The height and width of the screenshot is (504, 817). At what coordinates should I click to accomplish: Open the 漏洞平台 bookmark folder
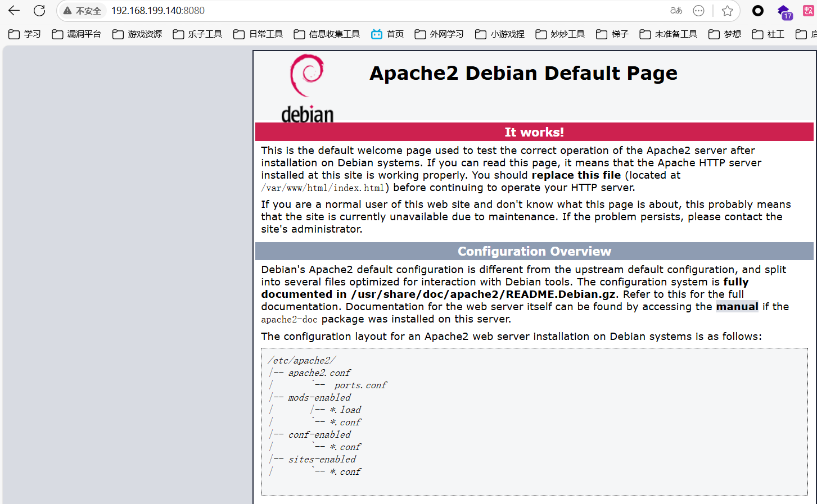76,34
